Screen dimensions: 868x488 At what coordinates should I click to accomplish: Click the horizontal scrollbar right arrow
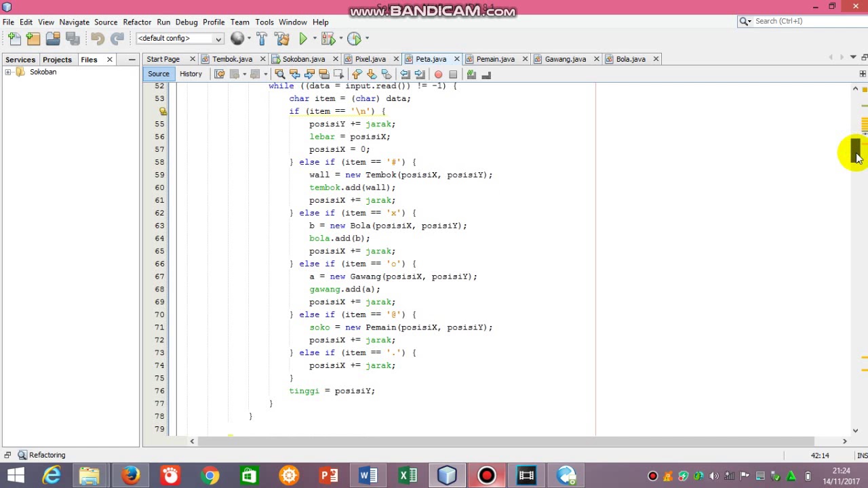coord(845,441)
